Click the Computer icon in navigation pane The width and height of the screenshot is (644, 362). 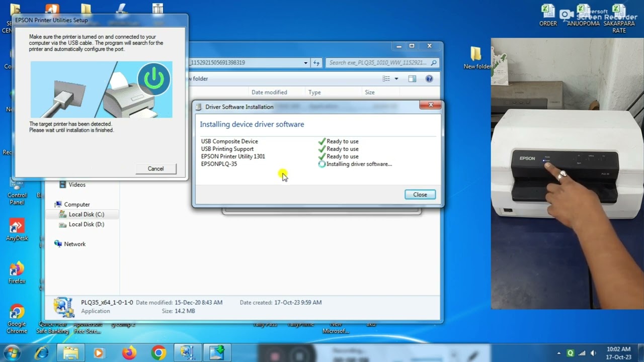(x=58, y=205)
